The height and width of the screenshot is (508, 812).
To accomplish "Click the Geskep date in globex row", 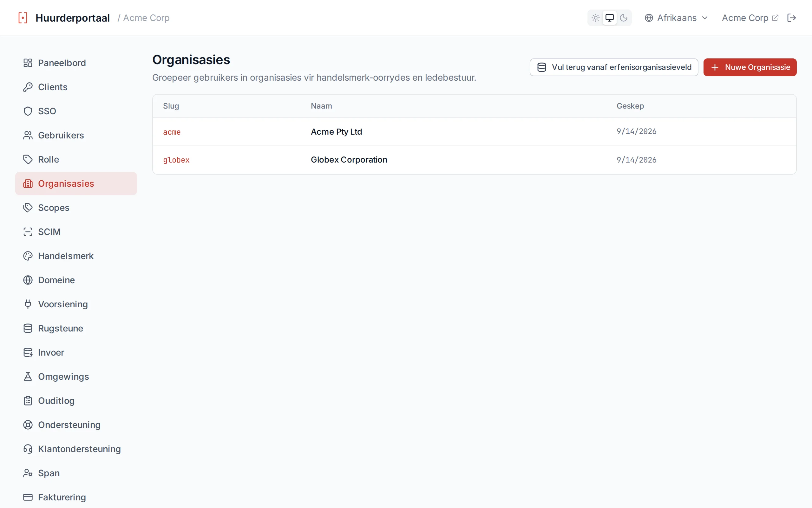I will [x=636, y=160].
